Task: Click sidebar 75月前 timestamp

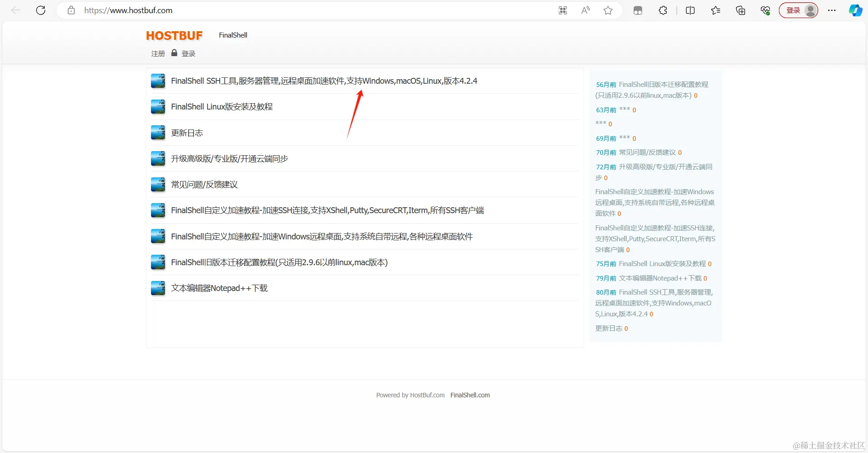Action: [606, 264]
